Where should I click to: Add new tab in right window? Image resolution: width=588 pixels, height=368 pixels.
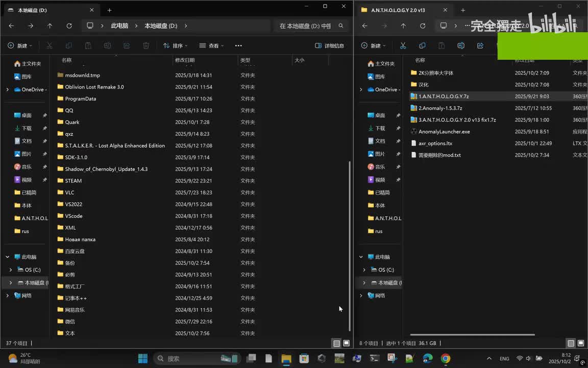(x=463, y=10)
